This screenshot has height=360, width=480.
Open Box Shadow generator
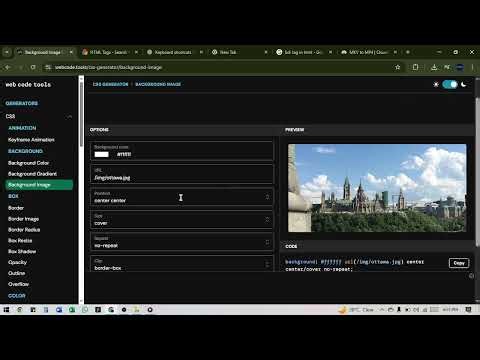pos(22,251)
